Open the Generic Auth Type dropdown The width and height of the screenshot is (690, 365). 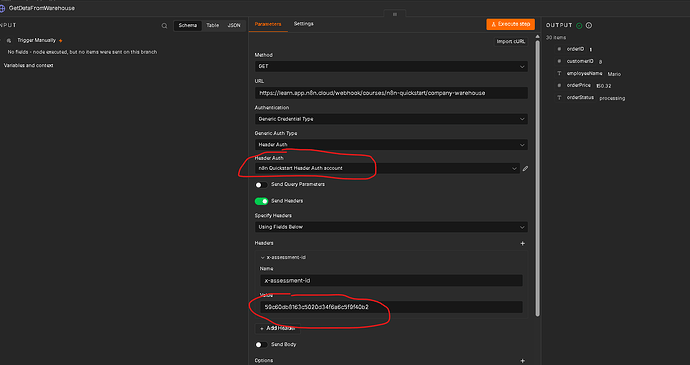(391, 145)
